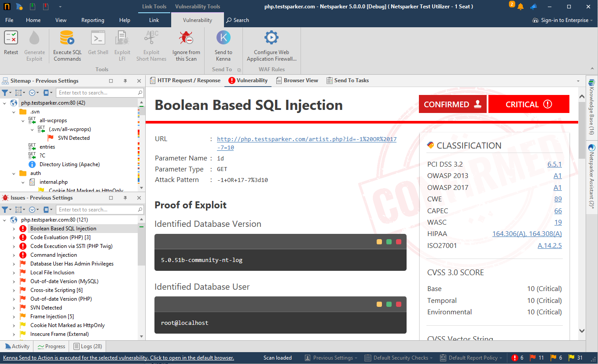The width and height of the screenshot is (598, 364).
Task: Pin the Issues panel
Action: 125,197
